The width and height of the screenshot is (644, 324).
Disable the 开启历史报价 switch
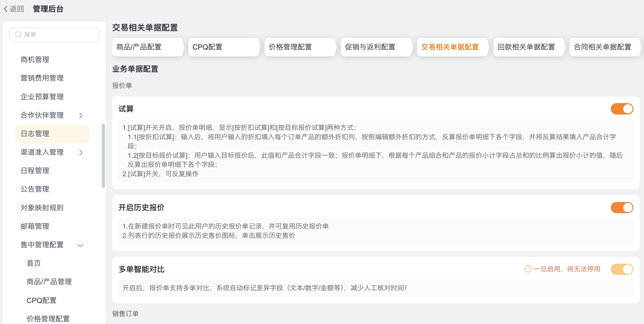622,207
